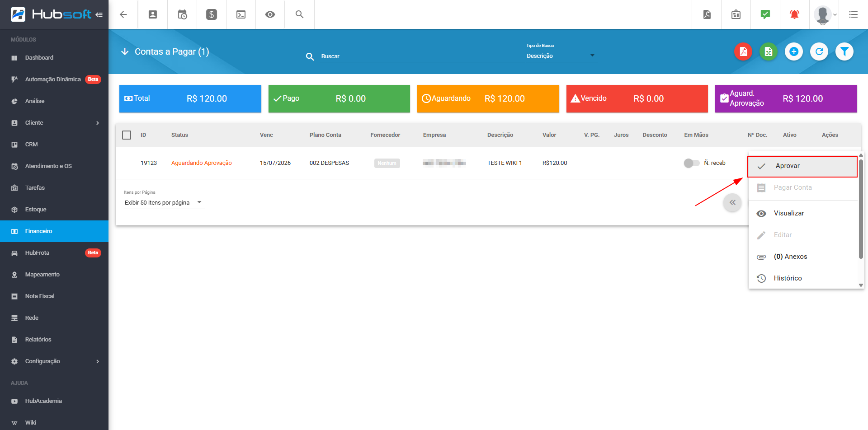Select Aprovar in the actions menu

pyautogui.click(x=802, y=166)
